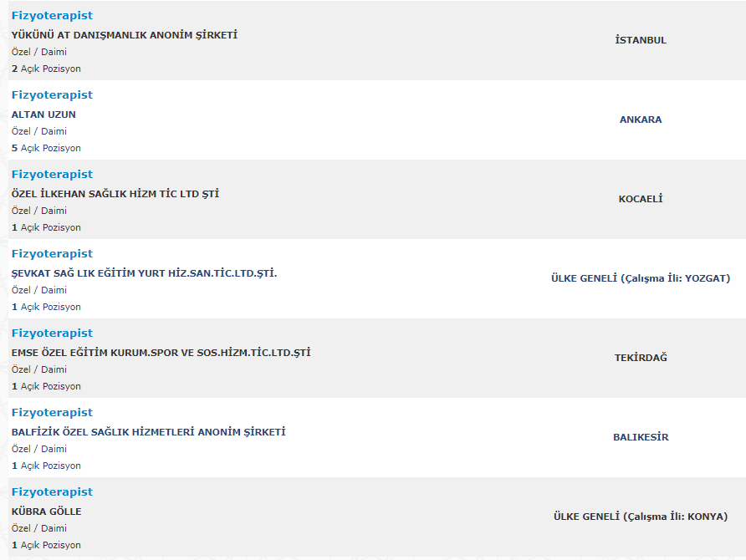Click YÜKÜNÜ AT DANIŞMANLIK ANONİM ŞİRKETİ employer name

click(x=125, y=35)
